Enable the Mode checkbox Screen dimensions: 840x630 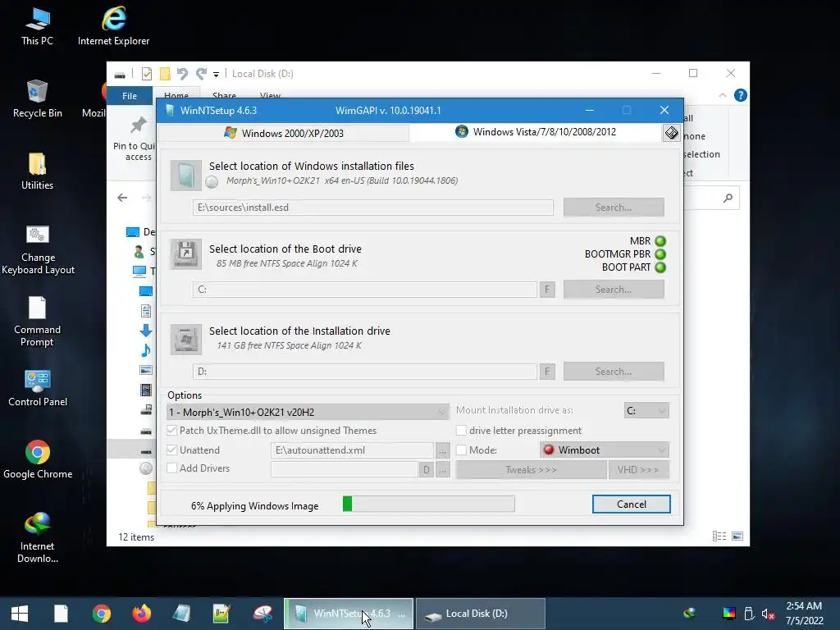click(461, 450)
